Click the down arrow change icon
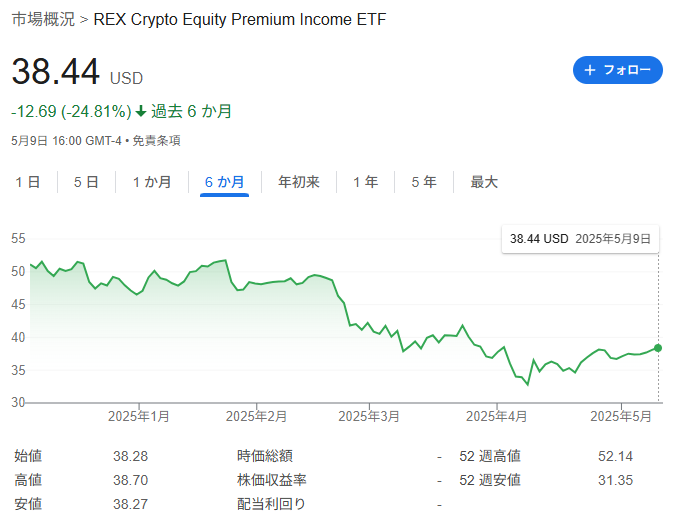This screenshot has height=524, width=691. click(141, 111)
